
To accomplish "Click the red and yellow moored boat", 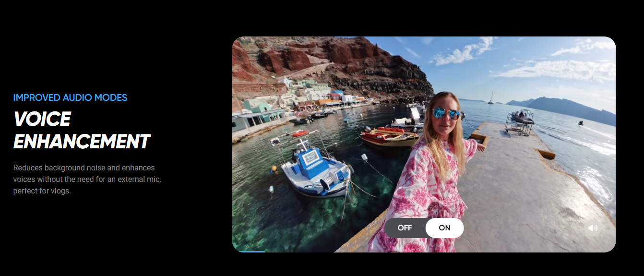I will coord(389,136).
